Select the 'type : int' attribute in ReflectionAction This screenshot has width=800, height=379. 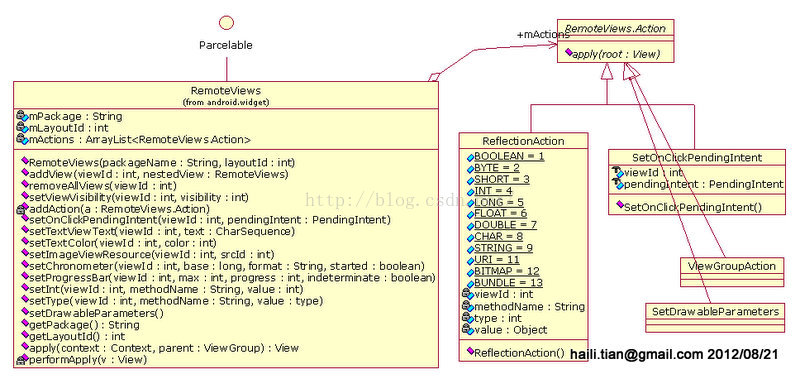click(x=498, y=318)
